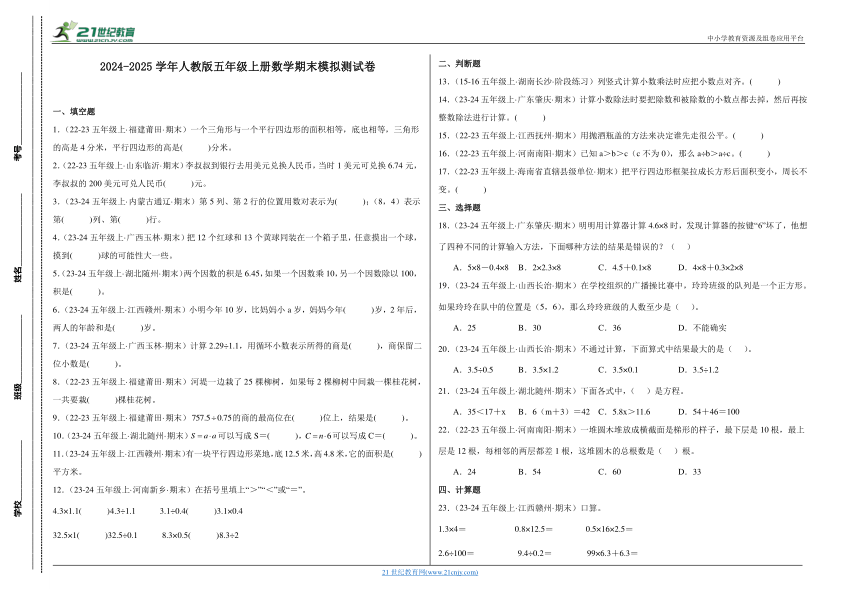Click comparison 32.5×1( )32.5÷0.1

coord(95,535)
